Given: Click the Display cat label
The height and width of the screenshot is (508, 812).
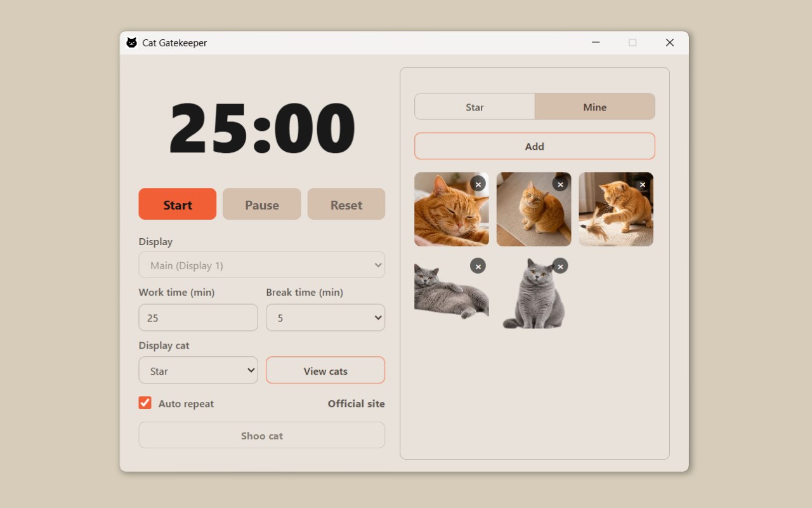Looking at the screenshot, I should (164, 345).
